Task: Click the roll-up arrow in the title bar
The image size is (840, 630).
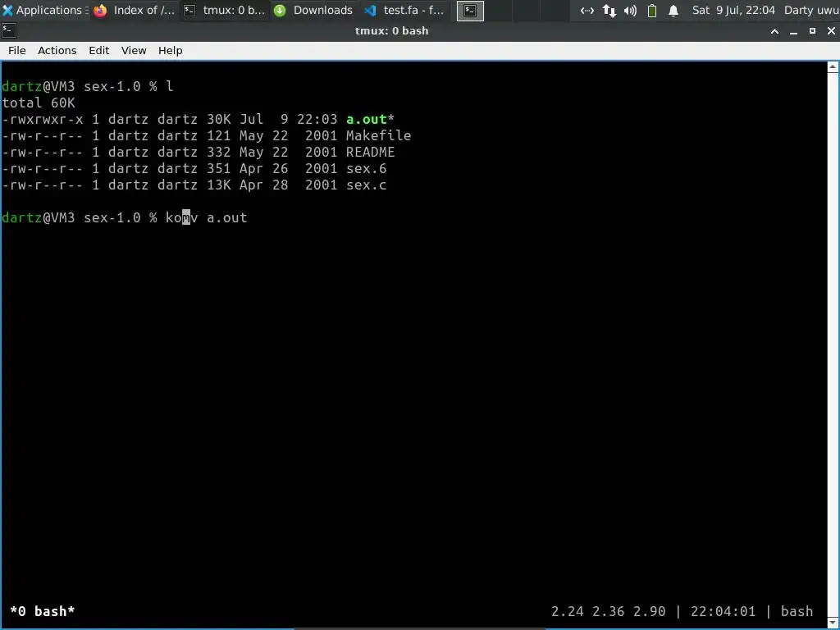Action: 774,31
